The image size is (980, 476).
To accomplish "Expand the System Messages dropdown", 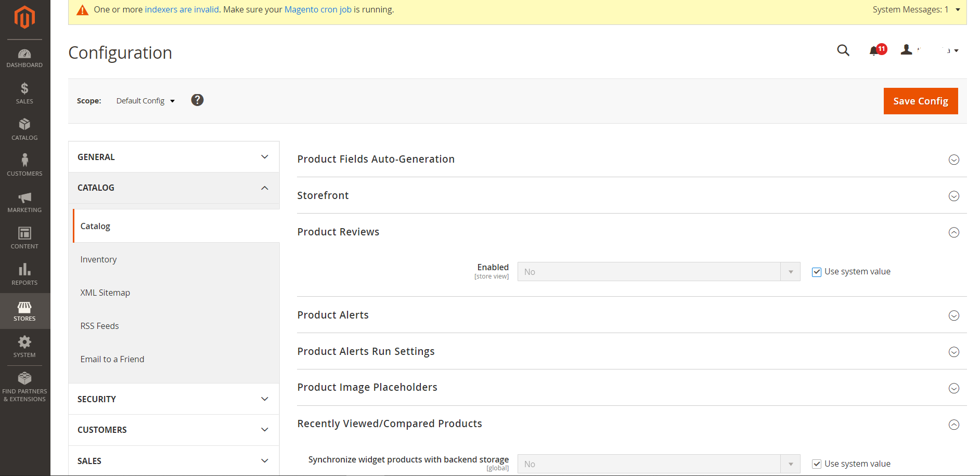I will click(x=958, y=9).
